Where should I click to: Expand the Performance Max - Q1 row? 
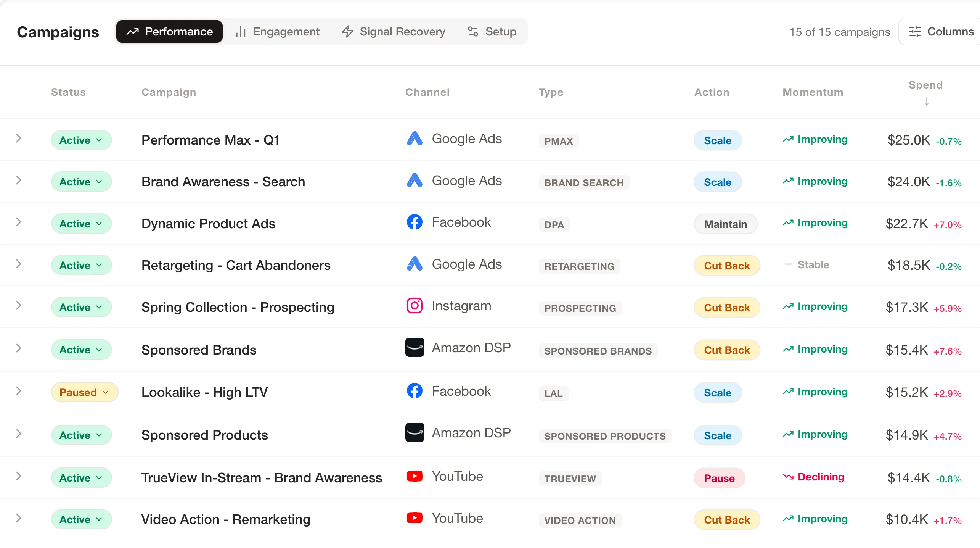[x=18, y=139]
